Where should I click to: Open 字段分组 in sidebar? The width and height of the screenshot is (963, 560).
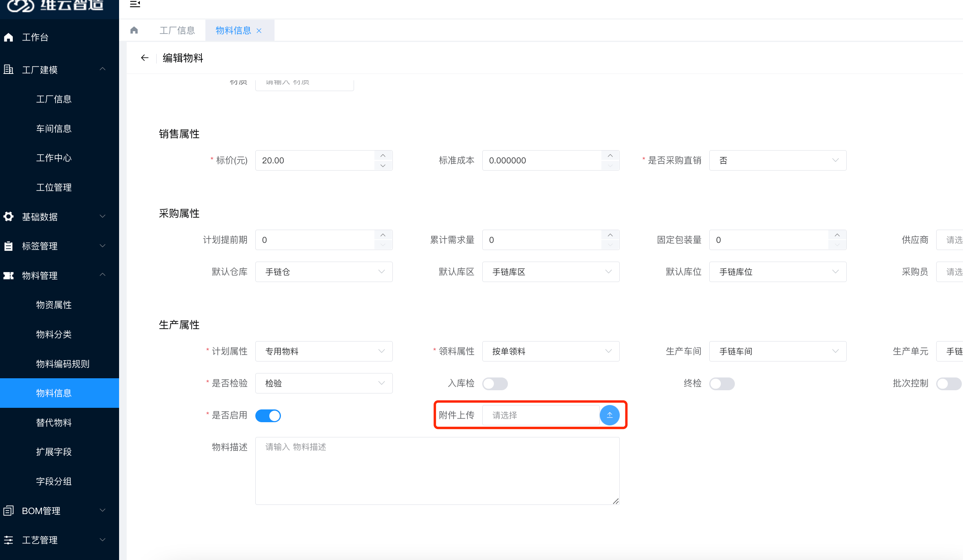(x=54, y=481)
